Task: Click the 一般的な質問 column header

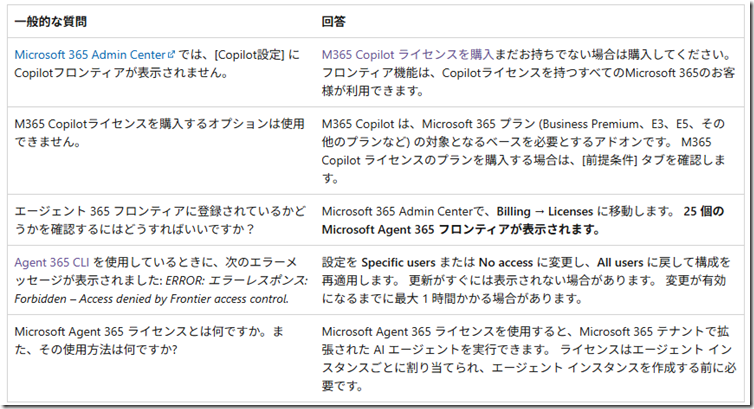Action: tap(54, 19)
